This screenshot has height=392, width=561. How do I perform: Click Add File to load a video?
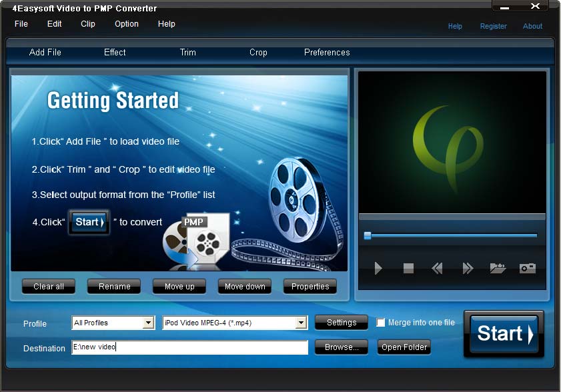coord(45,52)
